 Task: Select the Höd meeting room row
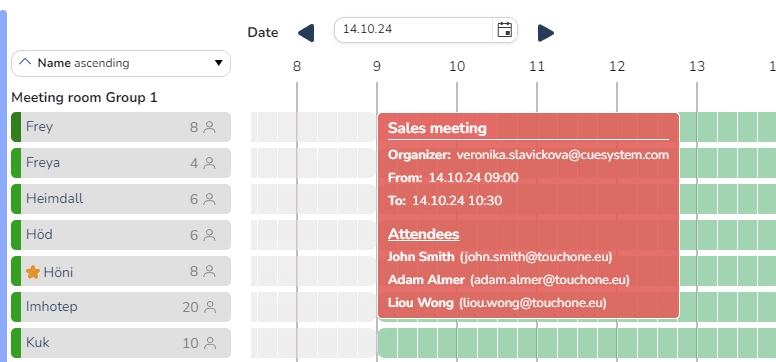pyautogui.click(x=121, y=235)
